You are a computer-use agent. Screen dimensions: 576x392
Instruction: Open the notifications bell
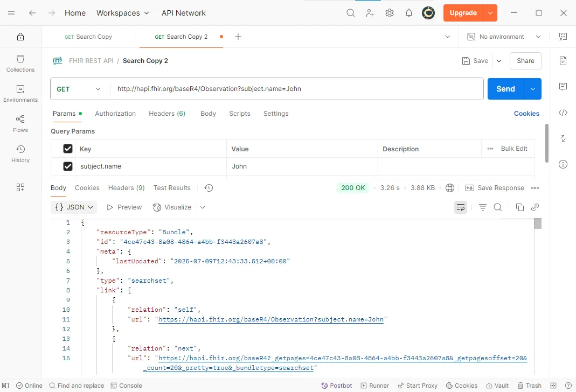pos(409,13)
